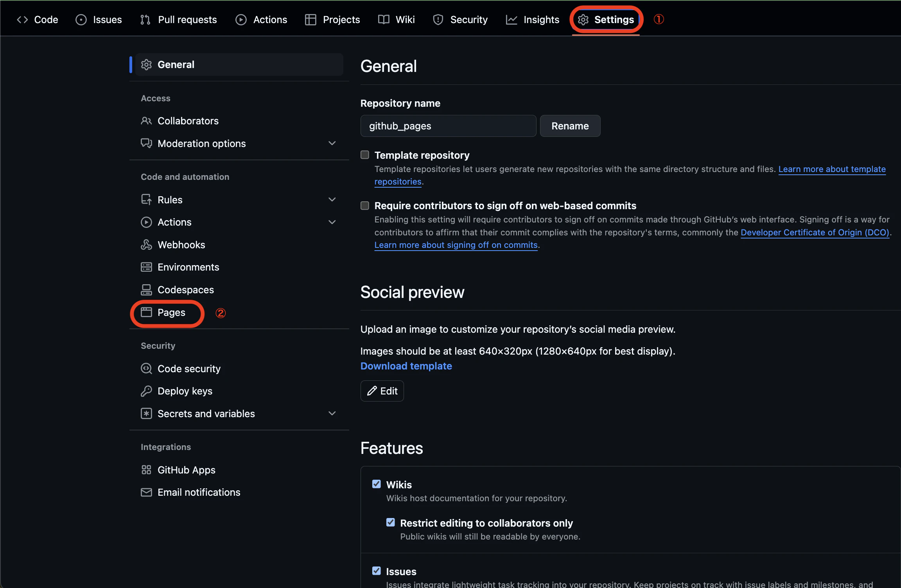This screenshot has width=901, height=588.
Task: Click the GitHub Apps grid icon
Action: [x=146, y=470]
